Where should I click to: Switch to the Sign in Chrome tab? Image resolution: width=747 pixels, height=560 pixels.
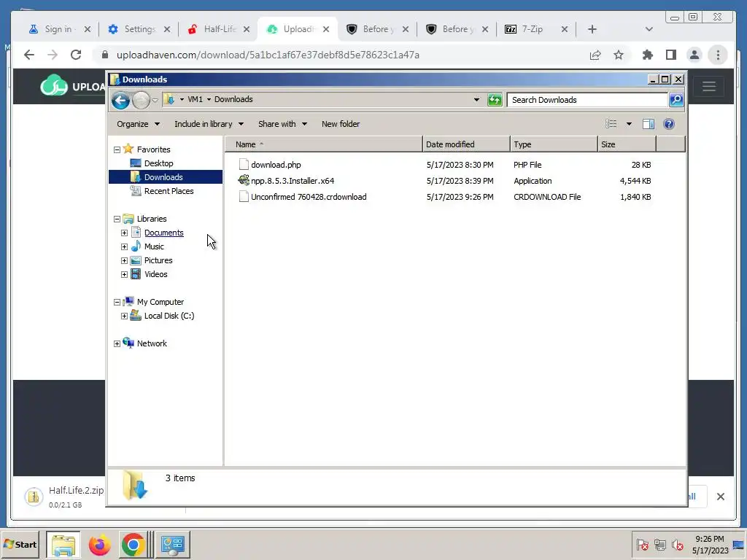[59, 29]
